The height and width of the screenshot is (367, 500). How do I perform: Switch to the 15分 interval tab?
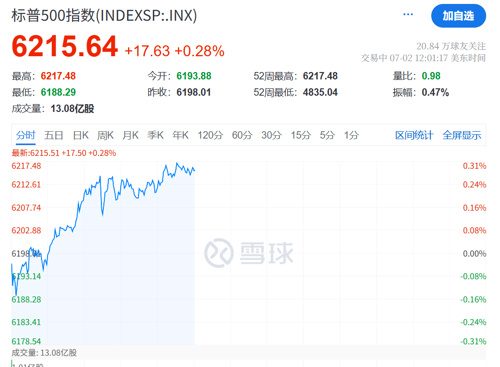click(x=301, y=135)
